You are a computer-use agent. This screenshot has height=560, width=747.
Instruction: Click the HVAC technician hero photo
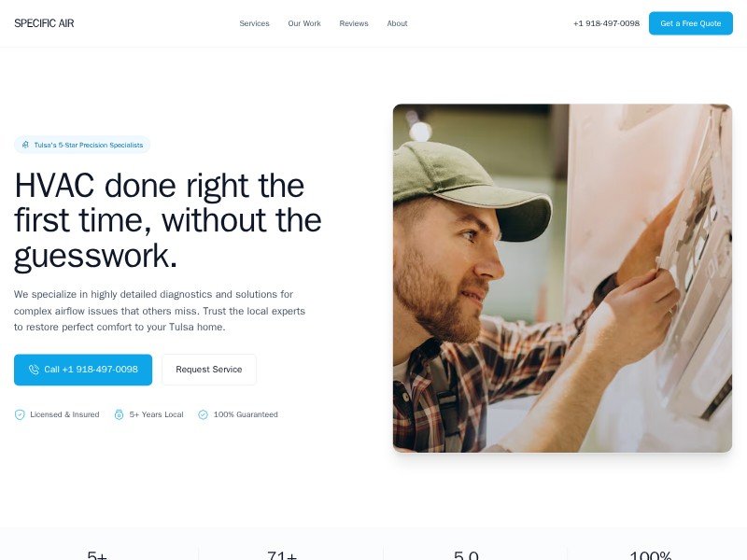562,278
